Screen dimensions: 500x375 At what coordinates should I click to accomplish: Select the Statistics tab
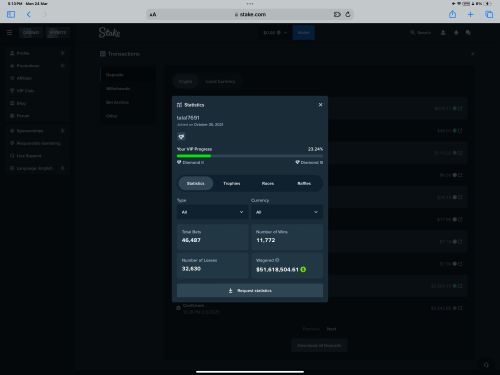coord(196,183)
